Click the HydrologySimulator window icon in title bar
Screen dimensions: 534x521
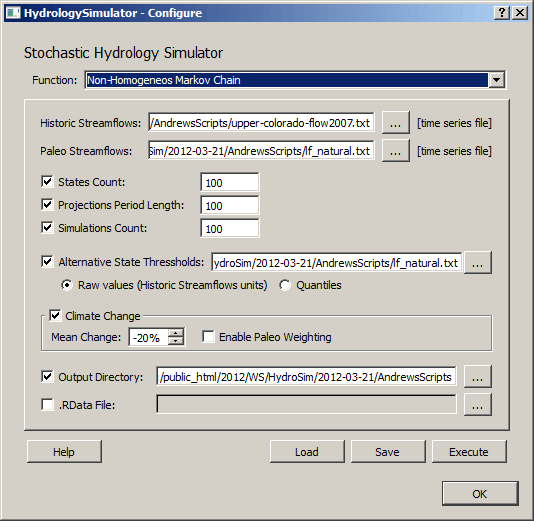point(13,13)
